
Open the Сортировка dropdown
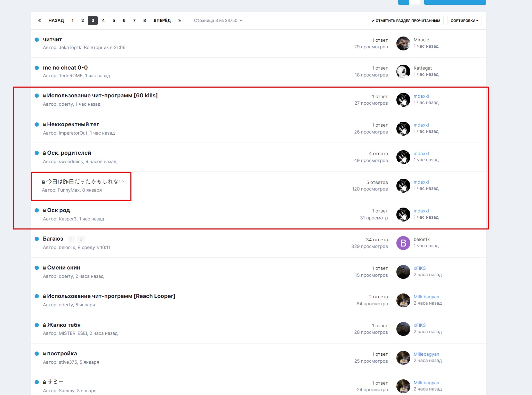[464, 21]
